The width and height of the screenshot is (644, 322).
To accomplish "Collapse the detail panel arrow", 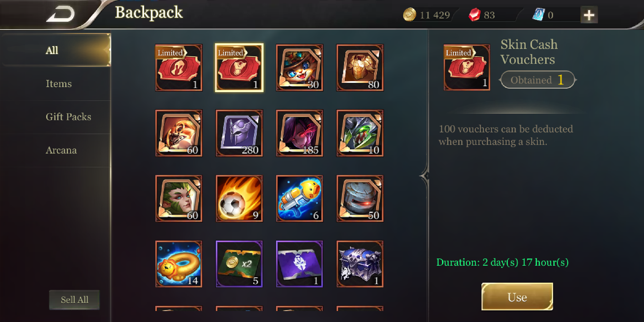I will point(425,176).
